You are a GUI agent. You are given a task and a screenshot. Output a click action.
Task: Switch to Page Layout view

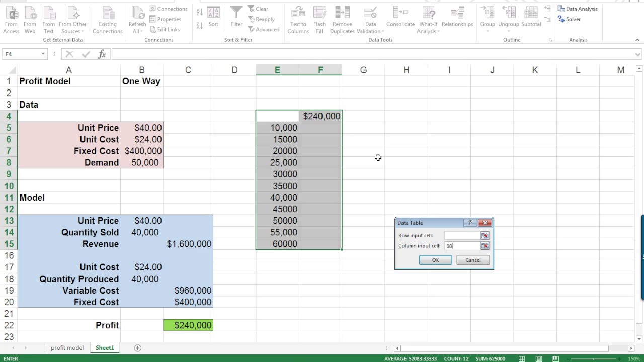(539, 358)
